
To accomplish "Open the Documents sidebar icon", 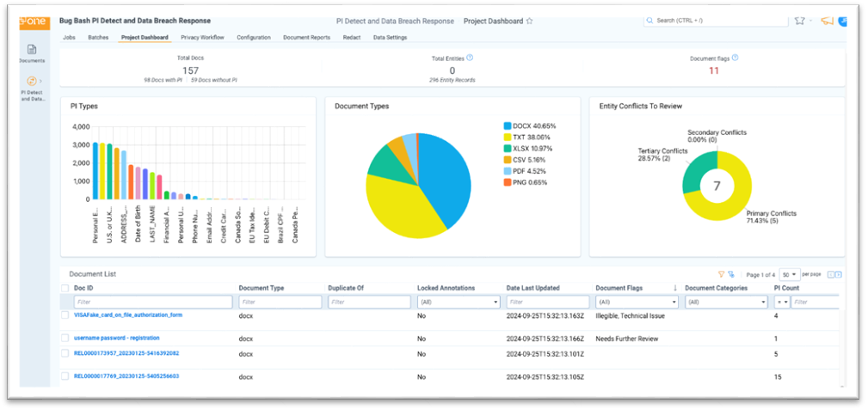I will pyautogui.click(x=32, y=49).
